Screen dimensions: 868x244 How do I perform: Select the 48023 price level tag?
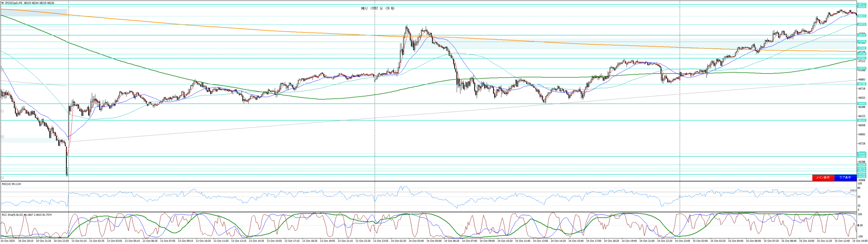pyautogui.click(x=862, y=16)
